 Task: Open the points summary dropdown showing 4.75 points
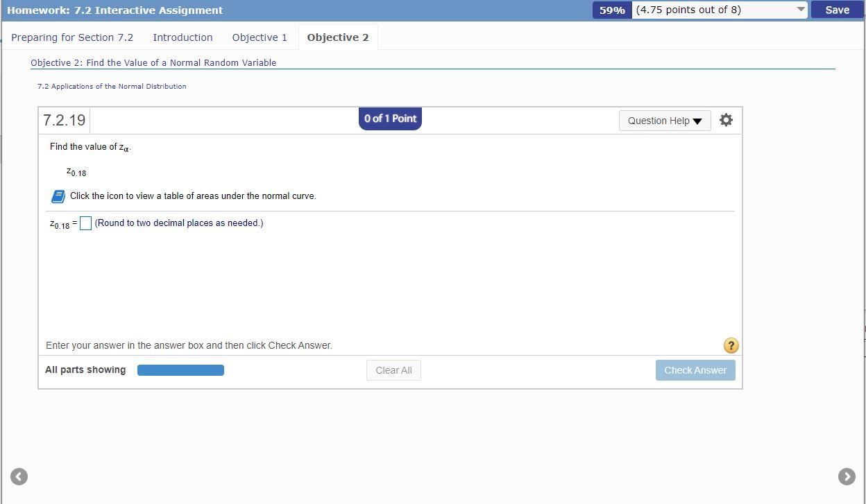pyautogui.click(x=719, y=10)
